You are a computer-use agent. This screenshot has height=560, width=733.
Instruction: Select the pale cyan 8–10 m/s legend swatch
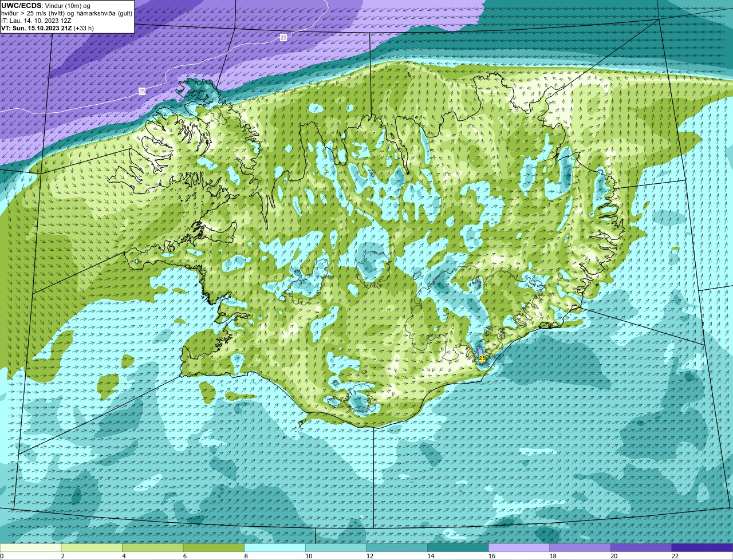(275, 547)
